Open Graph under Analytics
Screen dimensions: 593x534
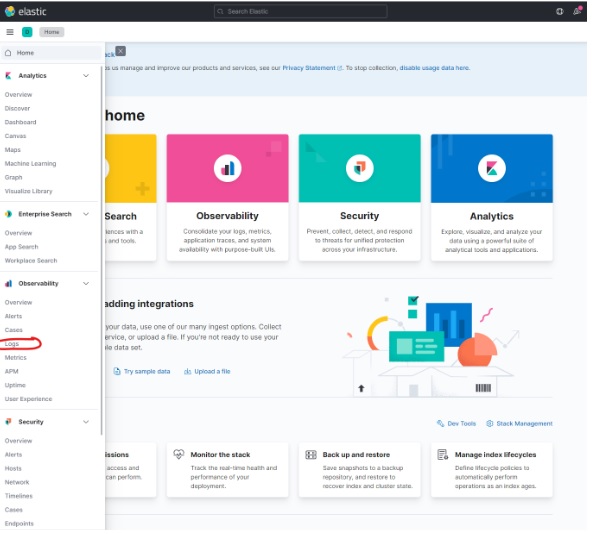click(13, 177)
